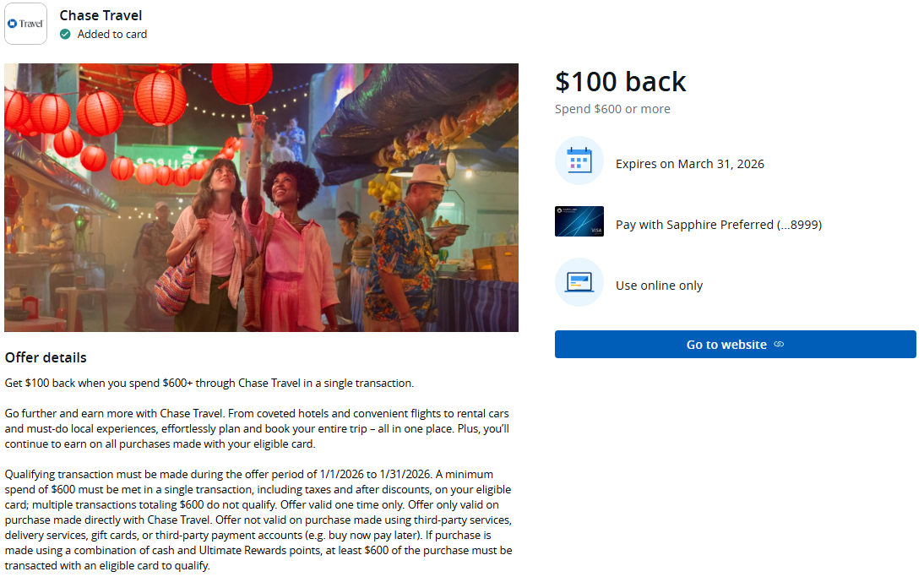Click the calendar expiration icon
The image size is (924, 577).
(x=579, y=161)
